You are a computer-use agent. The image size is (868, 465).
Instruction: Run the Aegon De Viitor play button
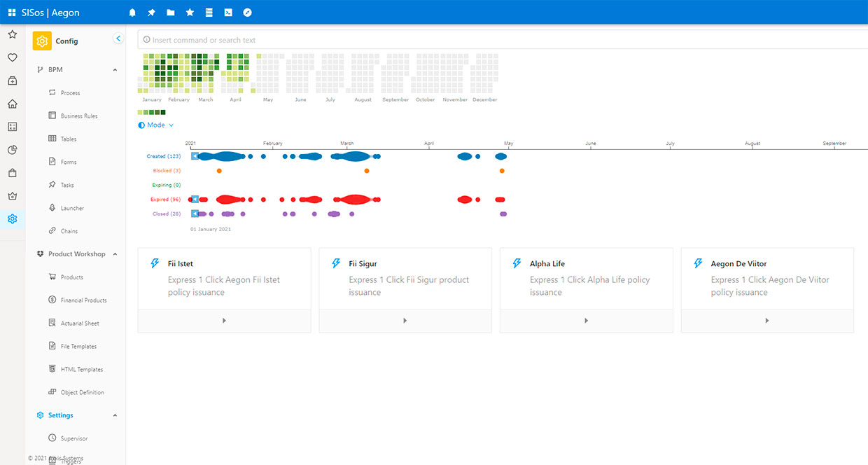(x=767, y=321)
